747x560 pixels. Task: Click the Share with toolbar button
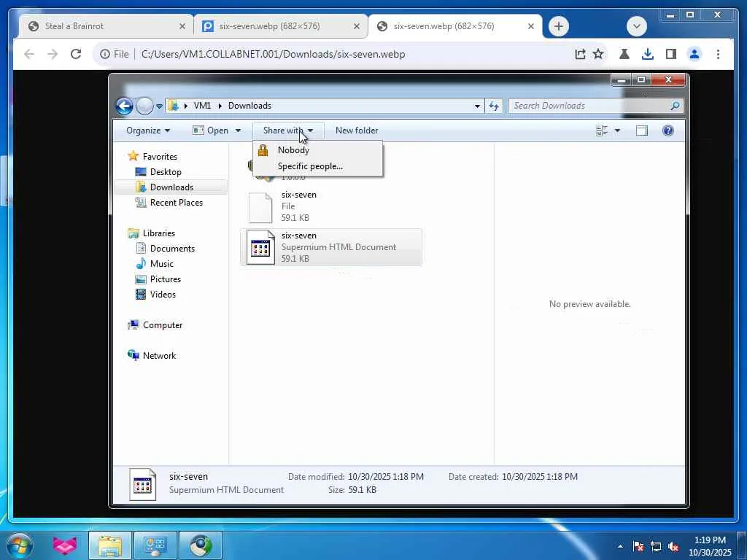(x=288, y=131)
